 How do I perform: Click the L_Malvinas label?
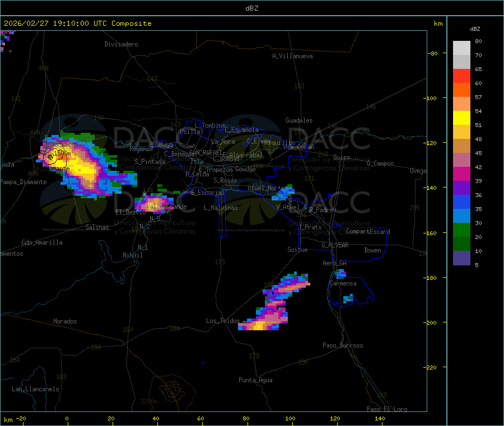click(221, 208)
